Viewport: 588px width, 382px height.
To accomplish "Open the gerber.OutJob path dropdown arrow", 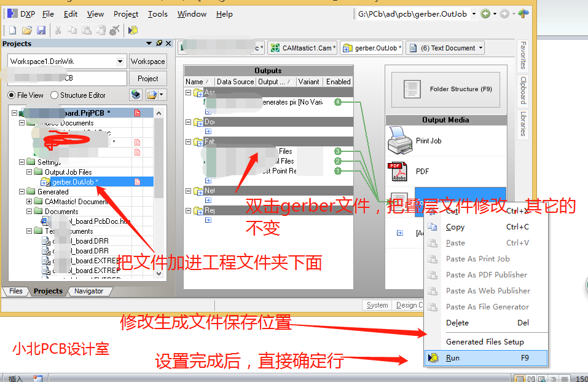I will [474, 14].
